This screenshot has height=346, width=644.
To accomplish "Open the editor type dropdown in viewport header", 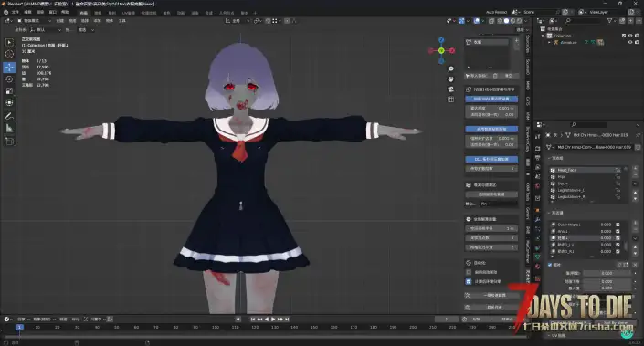I will tap(8, 20).
